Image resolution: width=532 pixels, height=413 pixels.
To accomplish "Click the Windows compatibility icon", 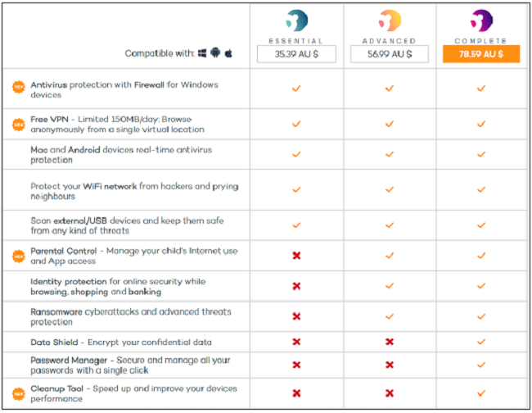I will (x=202, y=53).
